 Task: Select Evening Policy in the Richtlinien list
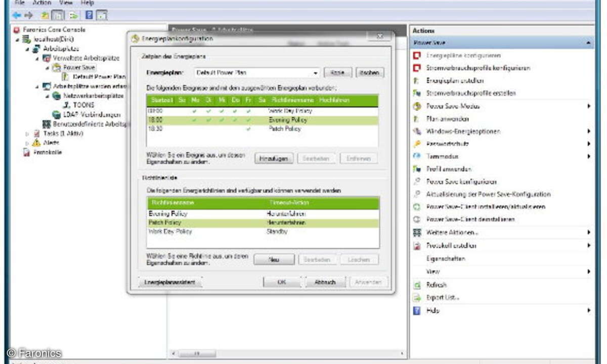pos(263,213)
